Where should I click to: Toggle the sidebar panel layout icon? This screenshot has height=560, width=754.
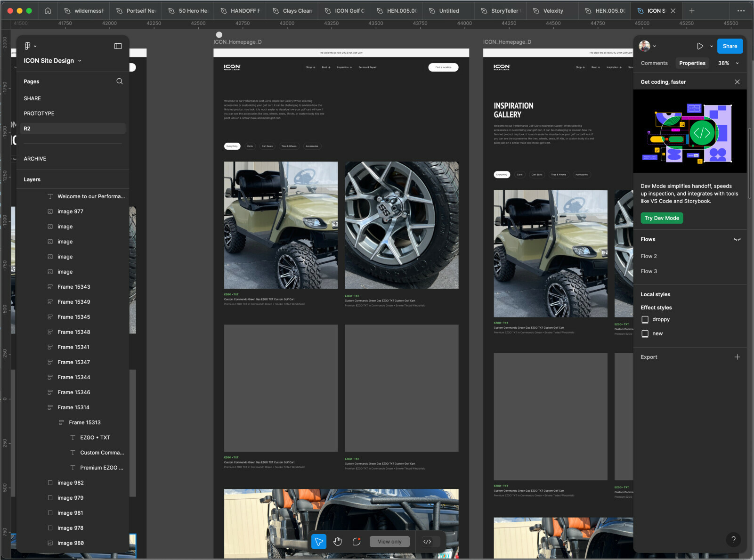point(118,46)
